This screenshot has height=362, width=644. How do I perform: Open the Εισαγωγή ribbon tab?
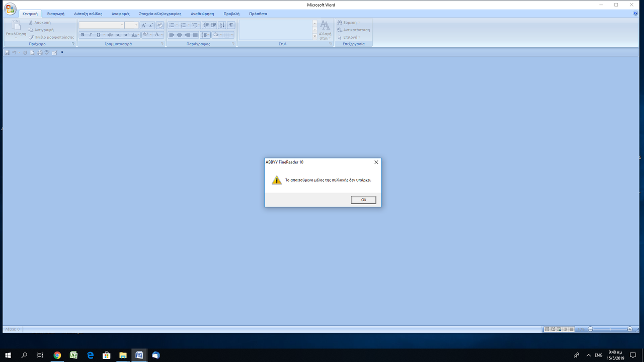(x=56, y=14)
